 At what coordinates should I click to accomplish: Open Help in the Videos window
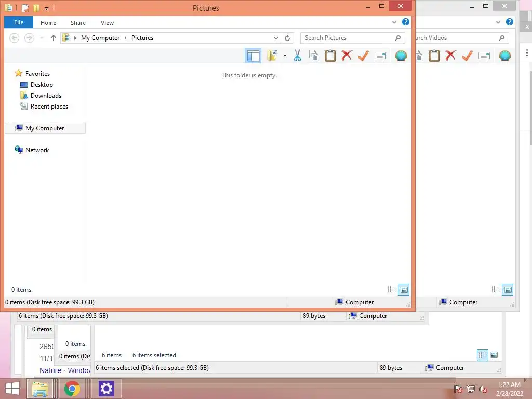coord(509,22)
